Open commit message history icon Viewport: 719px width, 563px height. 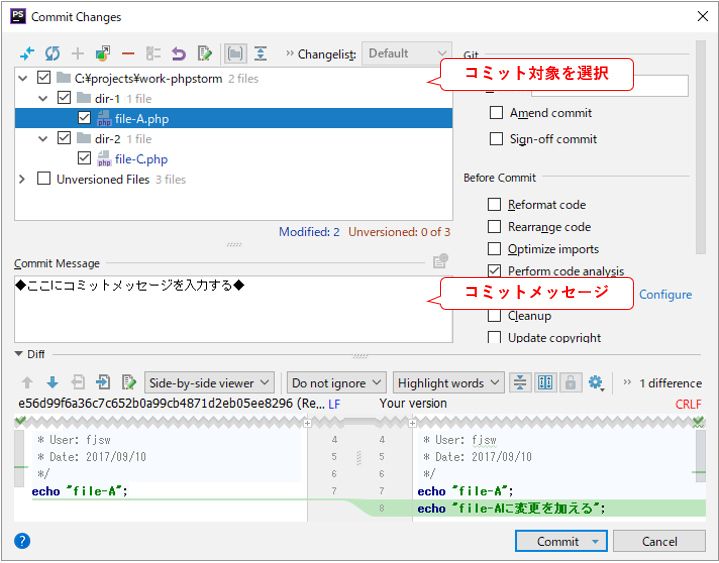(x=440, y=261)
